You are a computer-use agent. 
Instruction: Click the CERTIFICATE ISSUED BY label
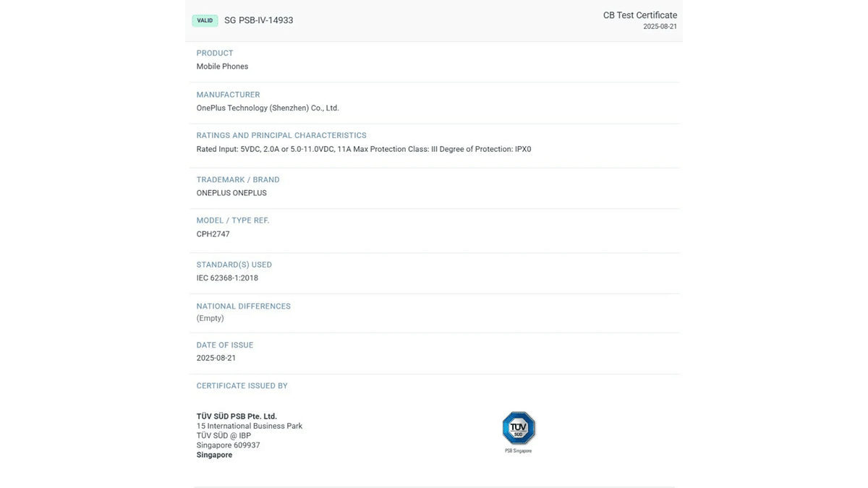tap(242, 385)
